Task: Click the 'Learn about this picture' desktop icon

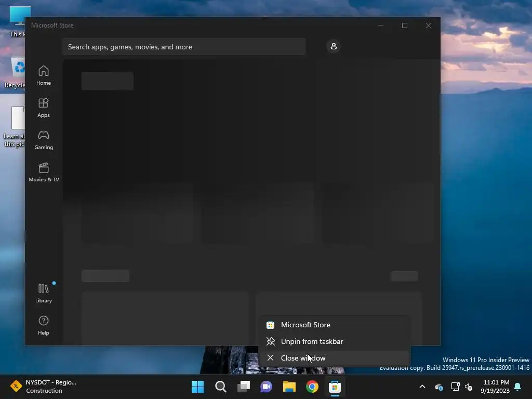Action: tap(14, 127)
